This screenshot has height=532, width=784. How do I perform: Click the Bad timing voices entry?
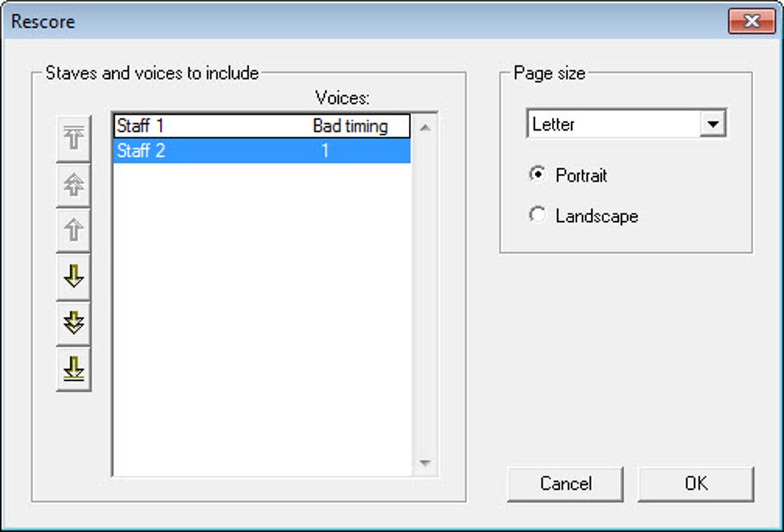[350, 126]
